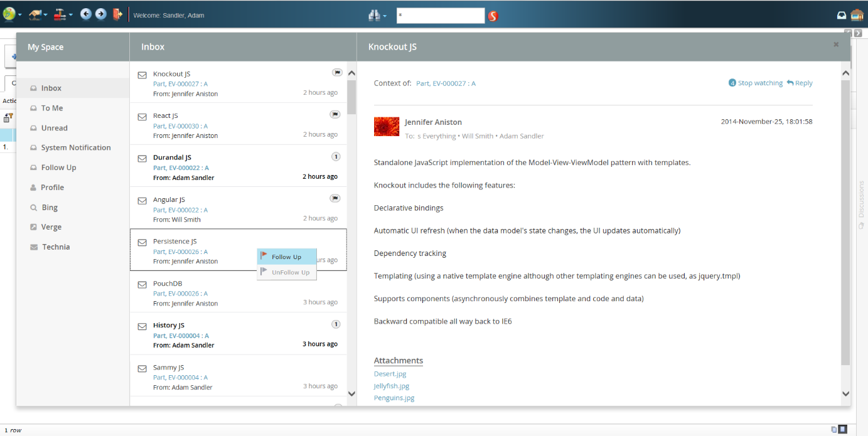This screenshot has height=436, width=868.
Task: Choose Follow Up from the context menu
Action: click(x=286, y=257)
